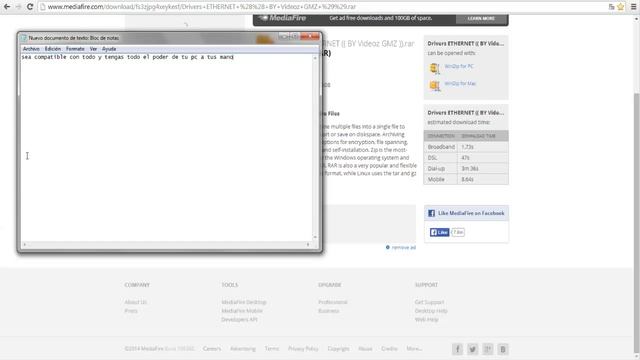This screenshot has width=640, height=360.
Task: Open Edición menu in Notepad
Action: pos(53,49)
